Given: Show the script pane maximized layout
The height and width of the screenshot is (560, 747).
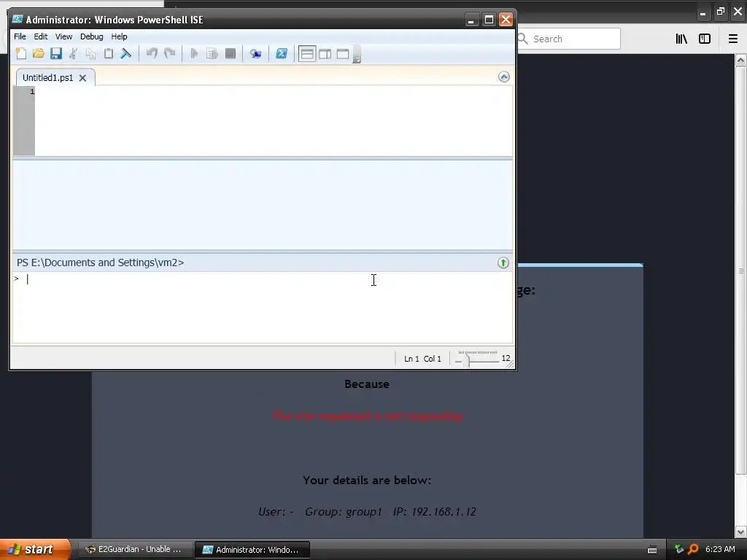Looking at the screenshot, I should [343, 54].
